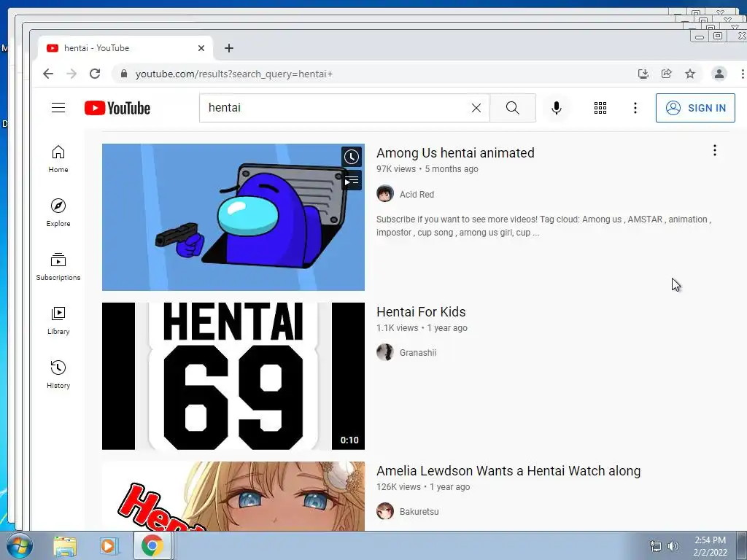Open the Granashii channel link
Viewport: 747px width, 560px height.
418,353
